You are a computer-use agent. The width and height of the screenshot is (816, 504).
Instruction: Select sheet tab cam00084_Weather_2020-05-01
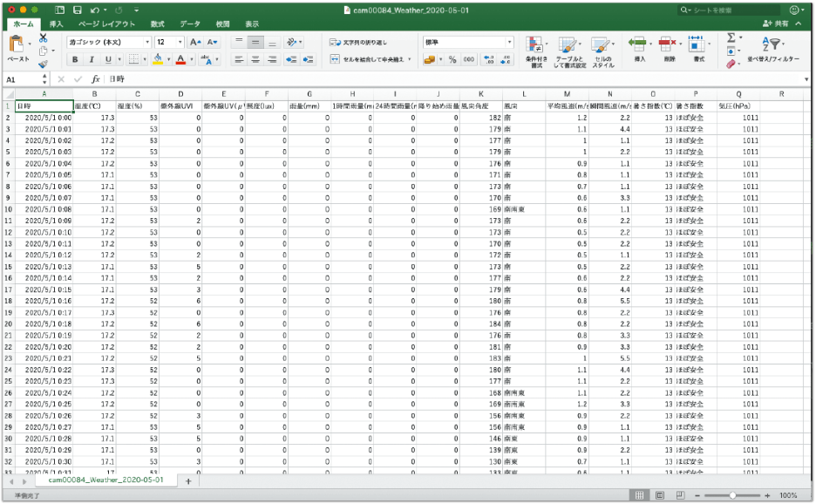(105, 480)
